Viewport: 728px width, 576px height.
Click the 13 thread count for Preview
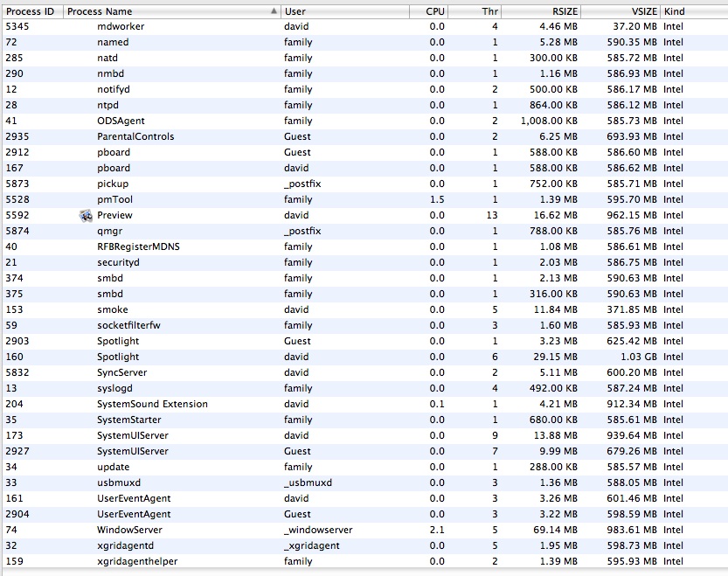pos(492,215)
